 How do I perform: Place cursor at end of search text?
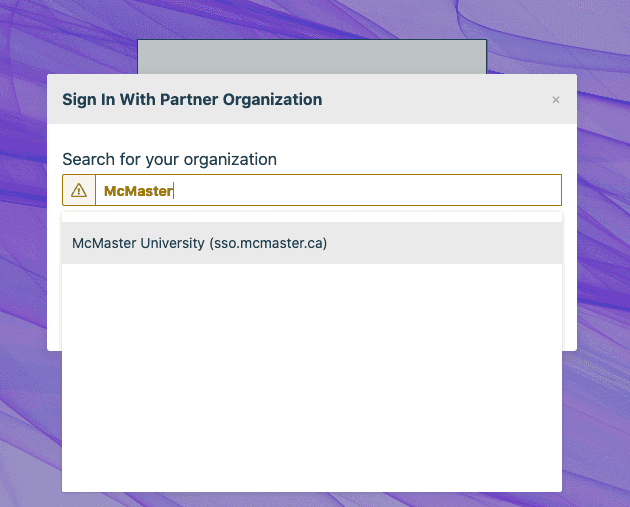[173, 191]
